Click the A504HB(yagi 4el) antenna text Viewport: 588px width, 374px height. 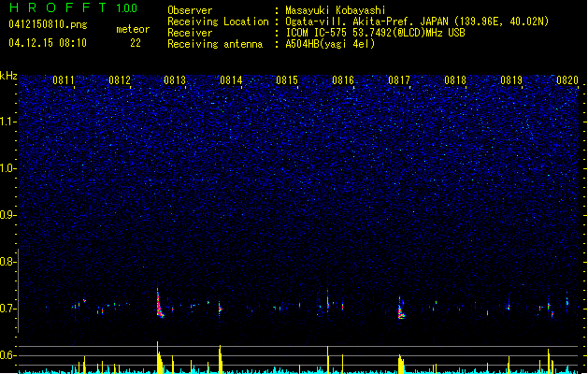click(330, 44)
